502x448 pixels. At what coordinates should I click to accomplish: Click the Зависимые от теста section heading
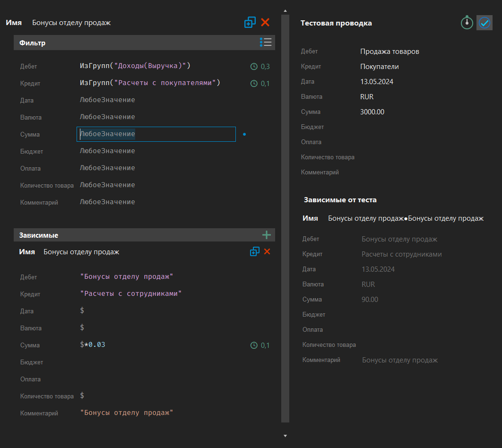(340, 199)
